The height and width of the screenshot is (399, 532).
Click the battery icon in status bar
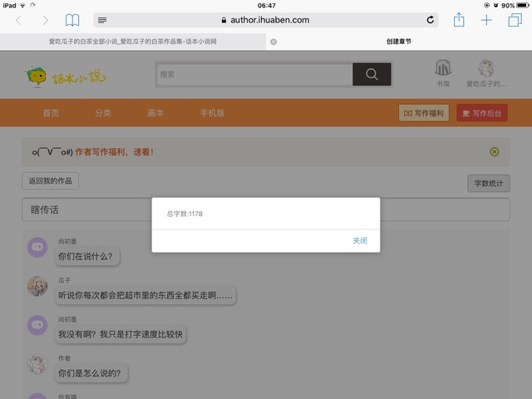click(x=523, y=6)
